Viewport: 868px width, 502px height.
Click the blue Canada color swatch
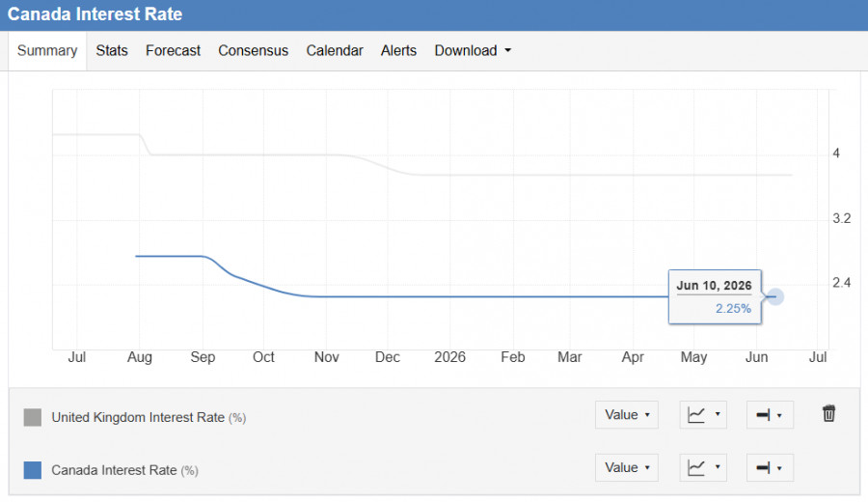click(33, 470)
